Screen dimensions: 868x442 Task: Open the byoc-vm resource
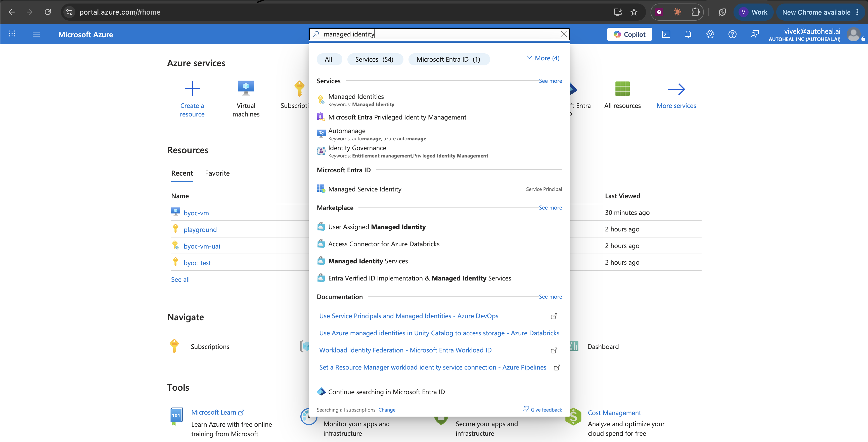pos(196,213)
